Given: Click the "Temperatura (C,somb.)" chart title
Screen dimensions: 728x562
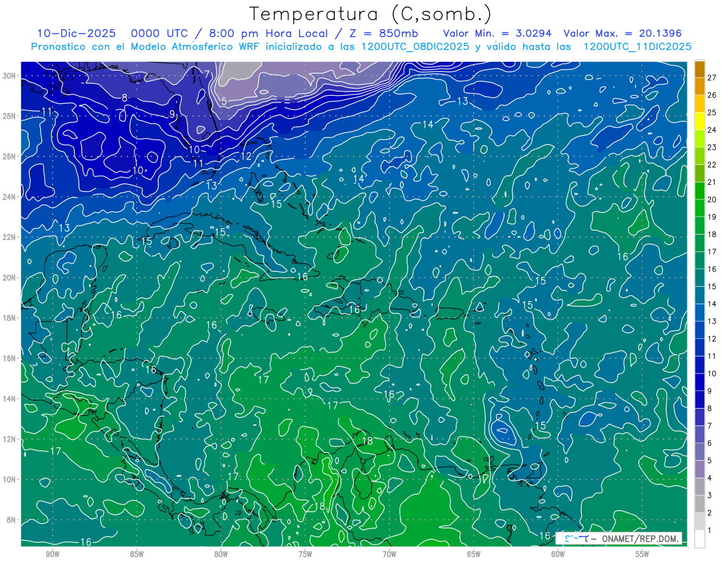Looking at the screenshot, I should [x=370, y=14].
